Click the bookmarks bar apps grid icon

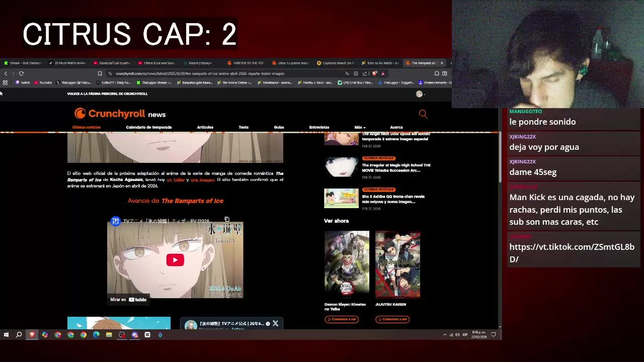click(5, 82)
